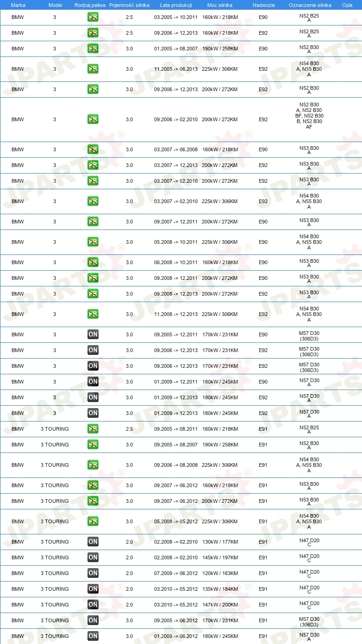Click the power value 120kW / 163KM
This screenshot has width=362, height=644.
pyautogui.click(x=220, y=574)
